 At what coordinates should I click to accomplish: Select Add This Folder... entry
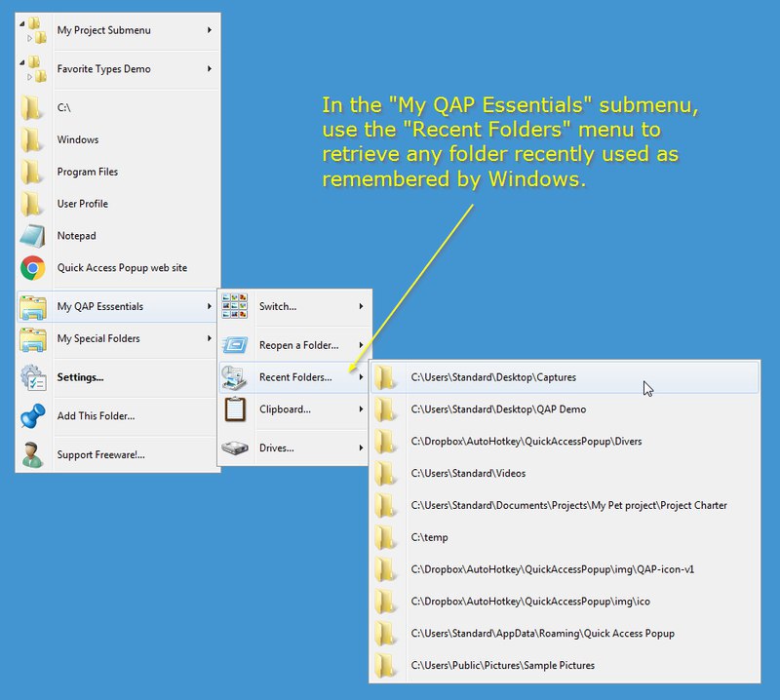tap(118, 416)
